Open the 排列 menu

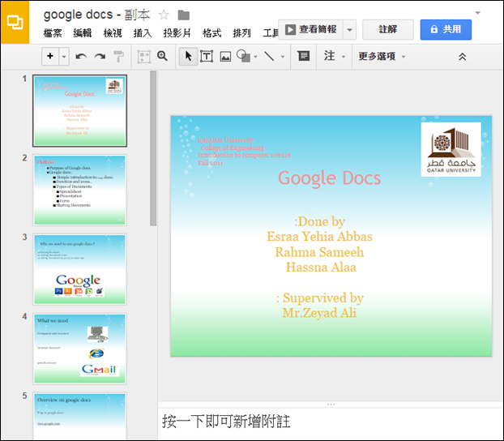click(x=241, y=32)
